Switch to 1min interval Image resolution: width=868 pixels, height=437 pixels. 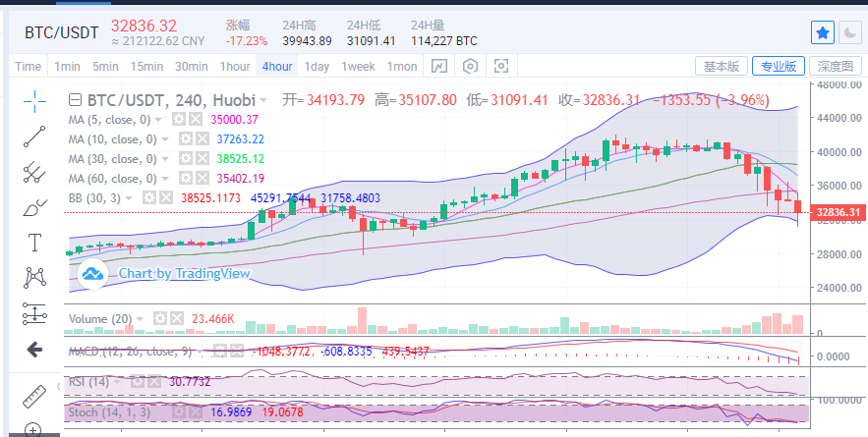(67, 67)
